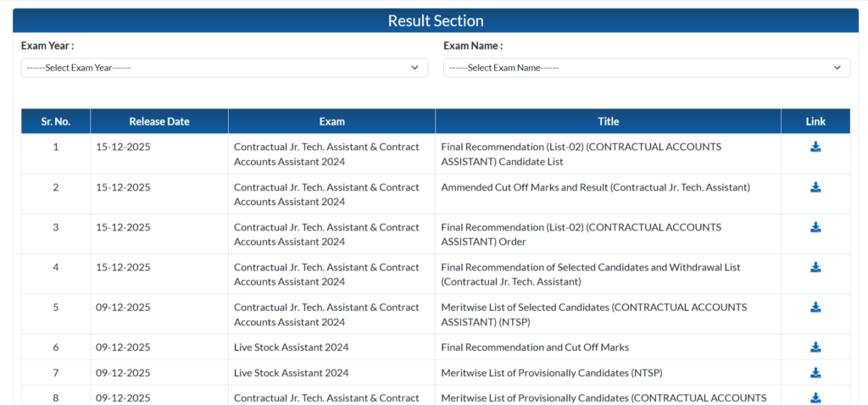The height and width of the screenshot is (405, 868).
Task: Click download icon in row 3
Action: (x=815, y=227)
